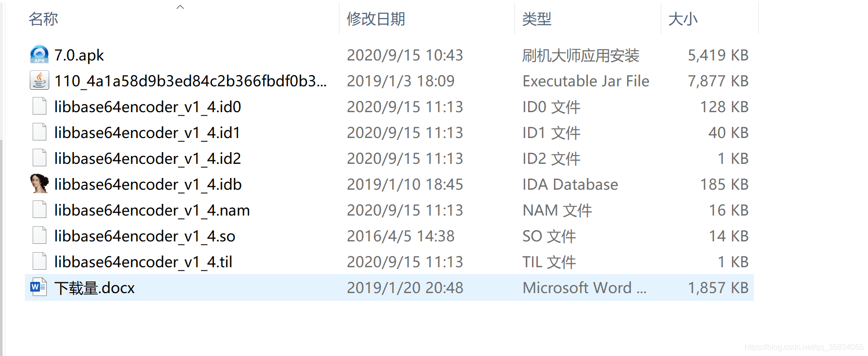Click the blank icon of libbase64encoder_v1_4.til
The width and height of the screenshot is (868, 356).
39,261
